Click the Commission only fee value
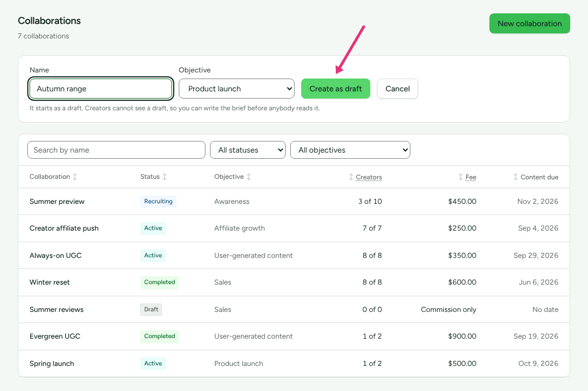588x391 pixels. (448, 310)
